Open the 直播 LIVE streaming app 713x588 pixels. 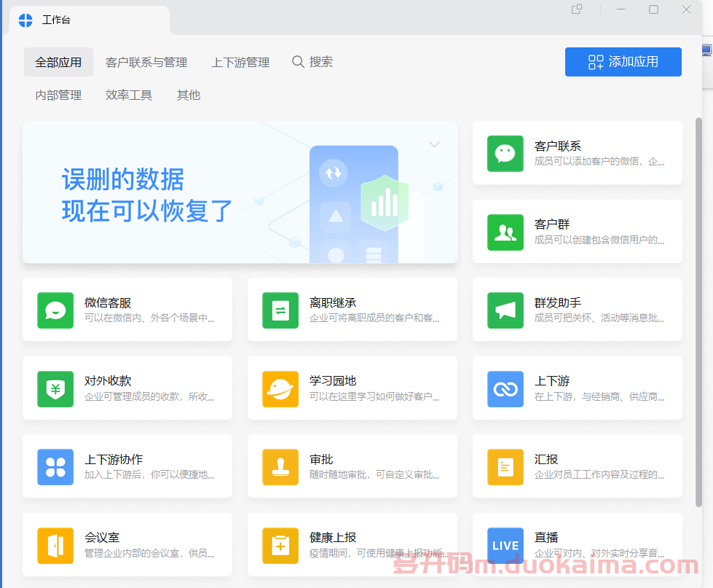pyautogui.click(x=578, y=544)
